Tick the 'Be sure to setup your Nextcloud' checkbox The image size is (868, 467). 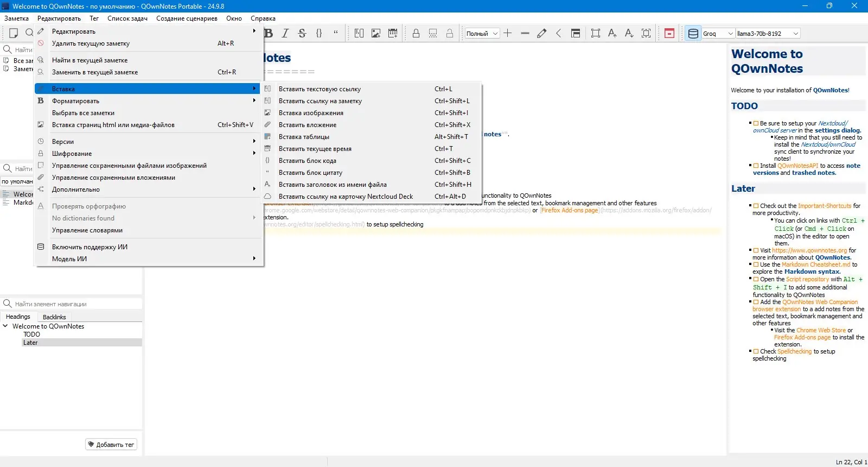(x=756, y=124)
